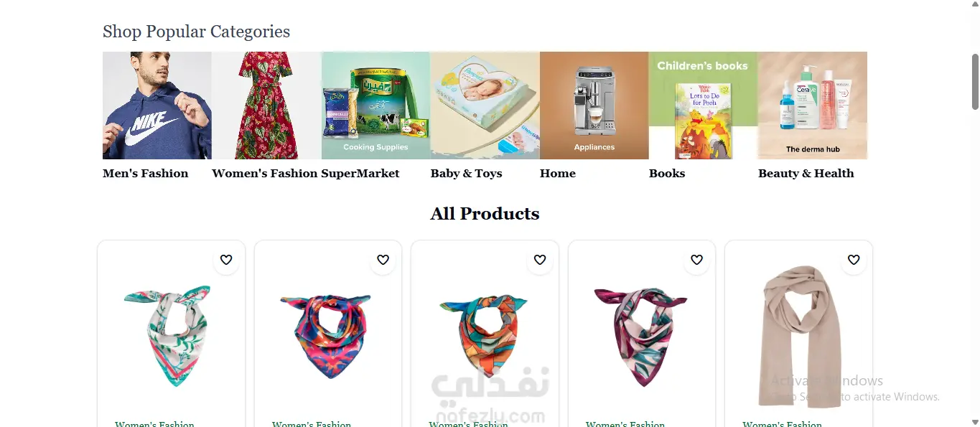The image size is (980, 427).
Task: Click the Men's Fashion label
Action: click(x=145, y=173)
